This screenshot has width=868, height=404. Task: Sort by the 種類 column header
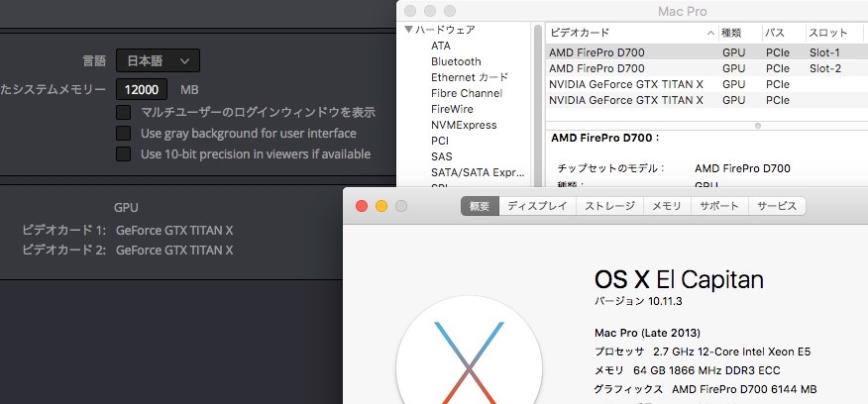click(740, 33)
